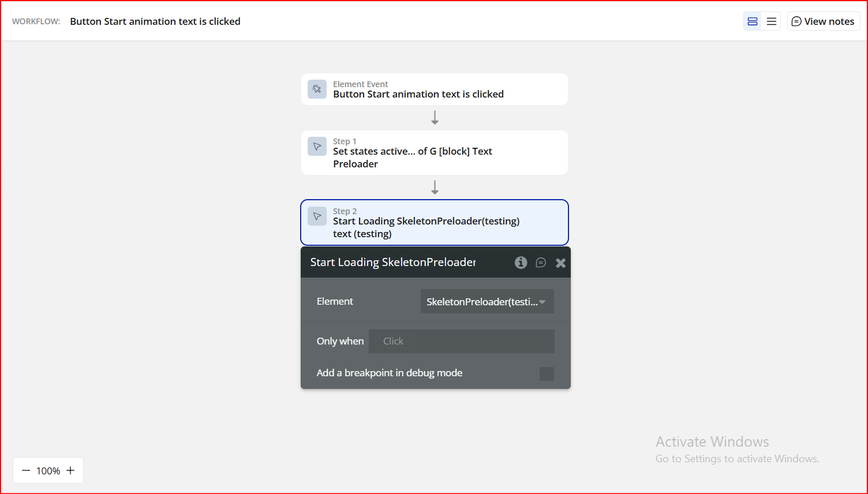Click the Element Event cursor icon
This screenshot has width=868, height=494.
[x=317, y=89]
